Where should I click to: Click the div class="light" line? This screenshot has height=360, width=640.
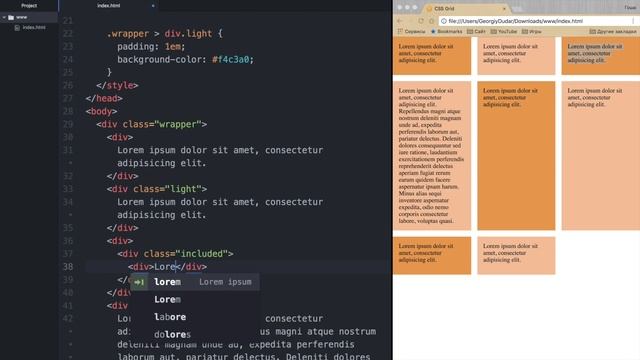[157, 189]
